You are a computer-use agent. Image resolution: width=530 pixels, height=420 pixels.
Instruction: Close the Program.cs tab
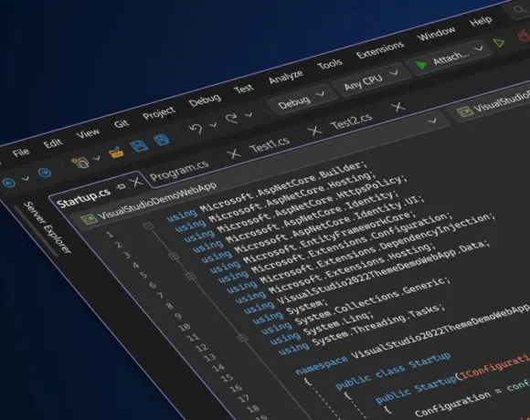point(234,153)
